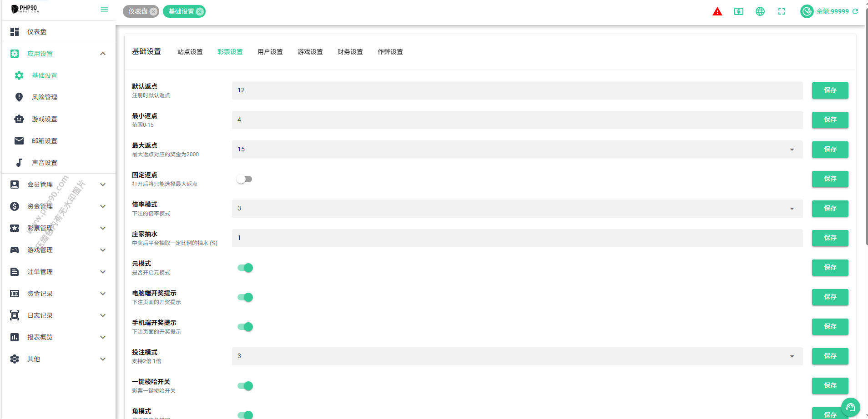The height and width of the screenshot is (419, 868).
Task: Toggle fullscreen mode icon
Action: (x=781, y=12)
